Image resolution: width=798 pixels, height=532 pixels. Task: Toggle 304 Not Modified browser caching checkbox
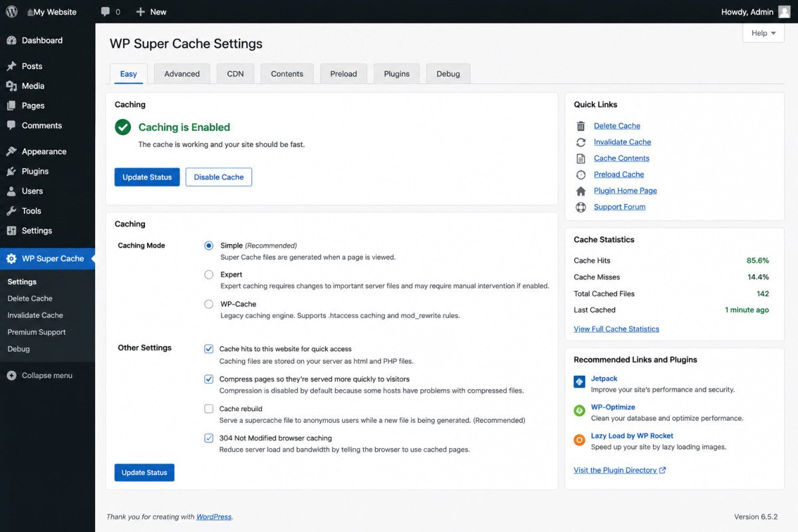coord(209,438)
